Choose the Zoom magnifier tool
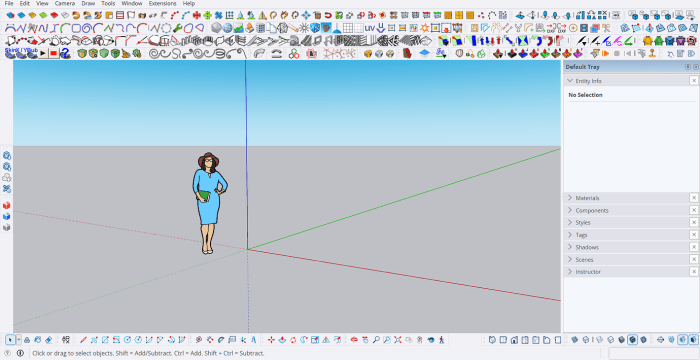The height and width of the screenshot is (360, 700). click(376, 340)
